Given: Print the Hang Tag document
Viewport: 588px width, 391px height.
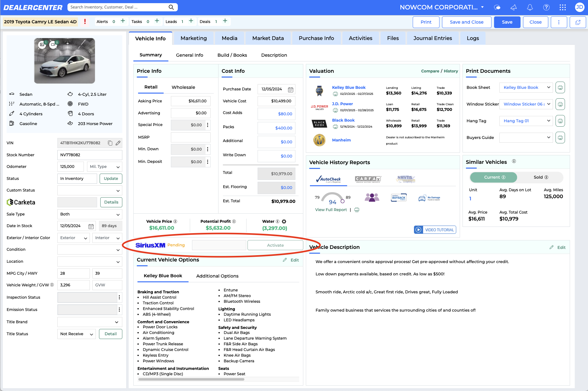Looking at the screenshot, I should [x=560, y=121].
